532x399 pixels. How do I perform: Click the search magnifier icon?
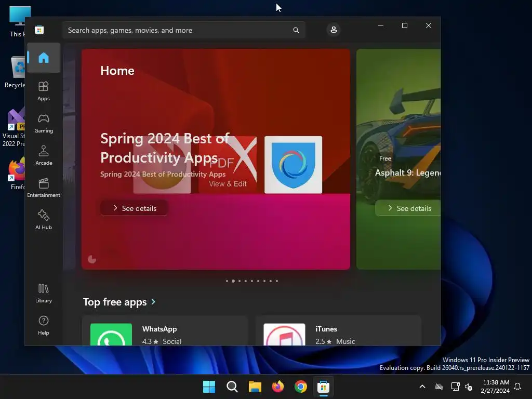coord(296,30)
